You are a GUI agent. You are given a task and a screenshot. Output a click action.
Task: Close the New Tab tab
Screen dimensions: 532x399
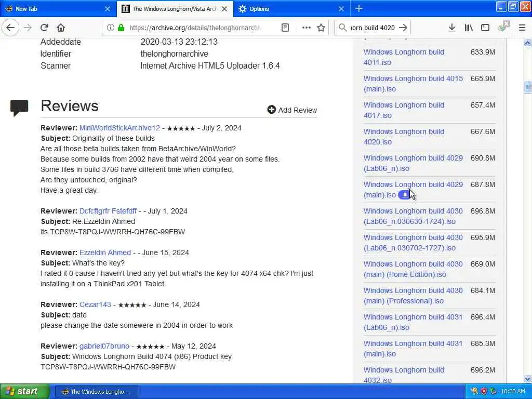108,9
